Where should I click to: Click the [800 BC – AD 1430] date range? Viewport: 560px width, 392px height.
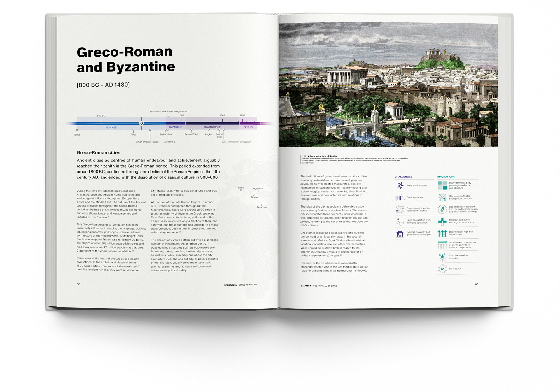[x=103, y=85]
